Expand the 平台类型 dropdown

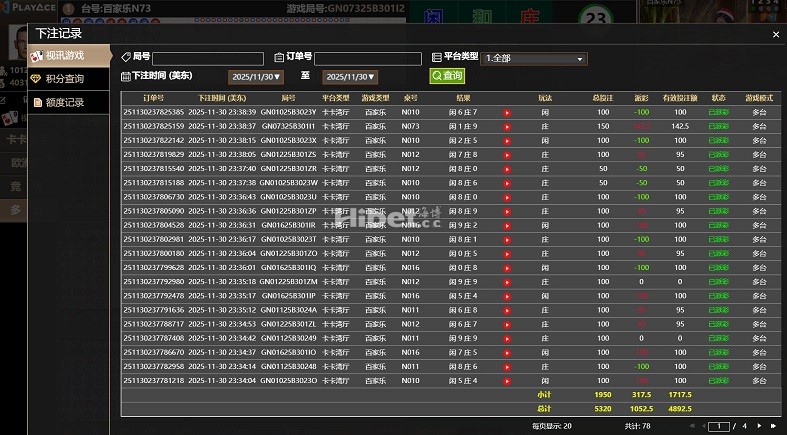(x=534, y=59)
